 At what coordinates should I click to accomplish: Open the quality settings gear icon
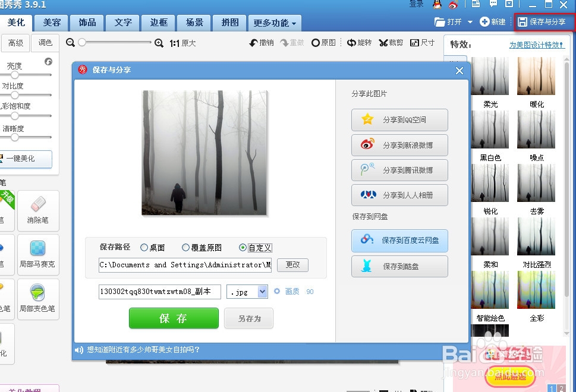277,291
